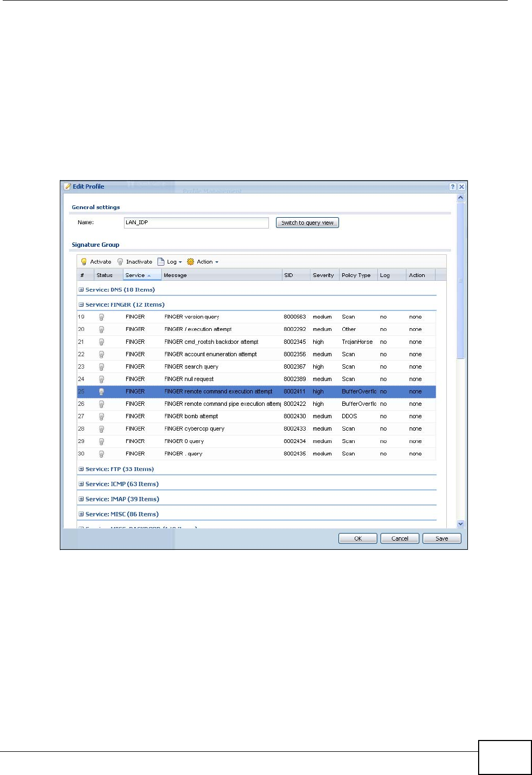Click TrojanHorse policy type cell

click(x=357, y=342)
